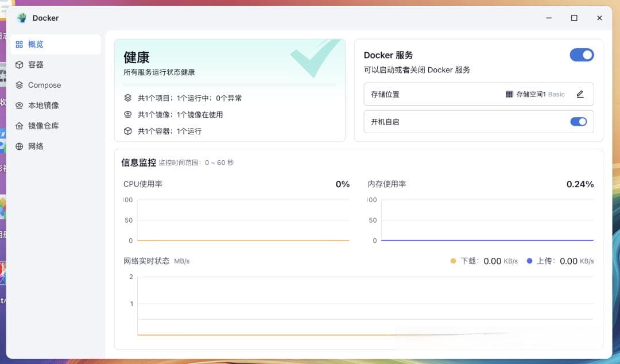Click the local image disk icon
The width and height of the screenshot is (620, 364).
(19, 106)
